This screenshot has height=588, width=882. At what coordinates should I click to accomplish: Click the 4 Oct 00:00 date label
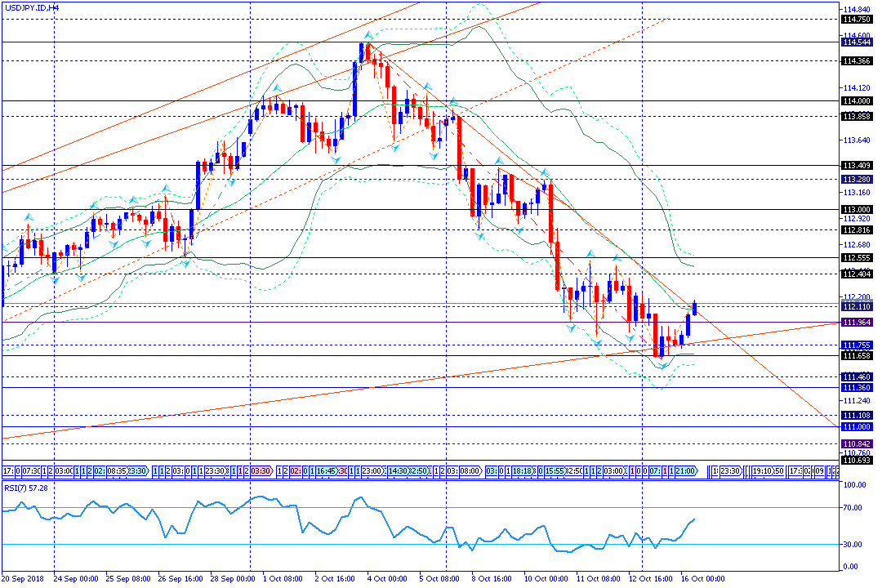pos(387,579)
